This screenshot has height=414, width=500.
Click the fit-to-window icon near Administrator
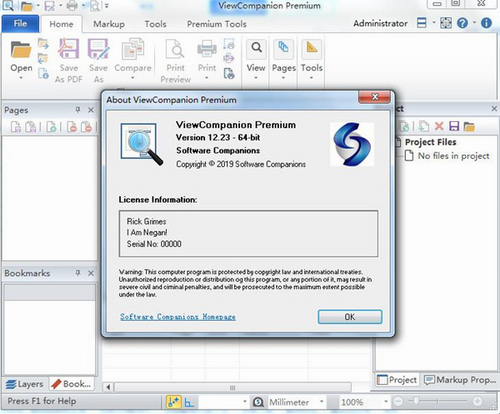[446, 23]
